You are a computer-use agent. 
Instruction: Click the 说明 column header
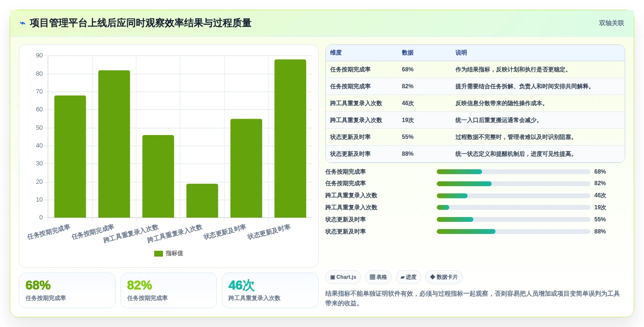(461, 53)
